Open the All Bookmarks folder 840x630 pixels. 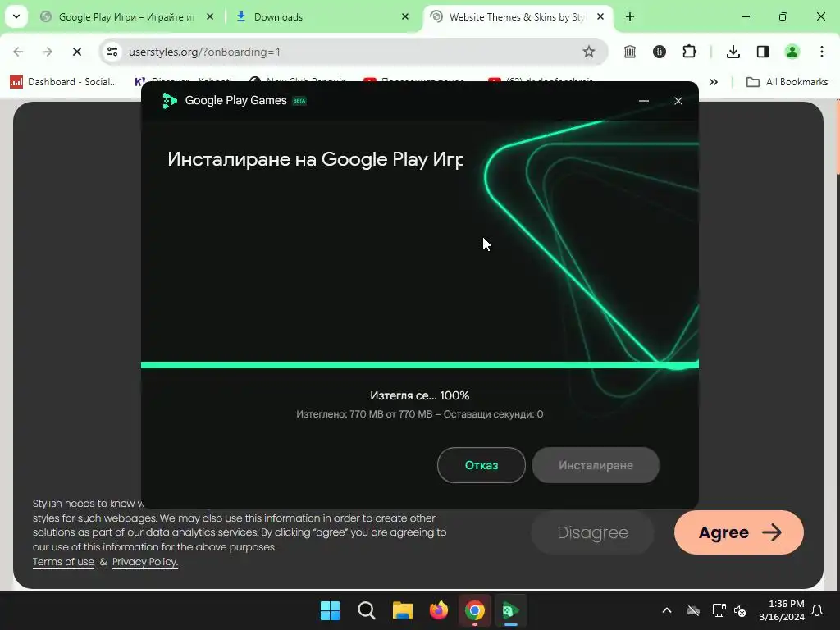787,82
